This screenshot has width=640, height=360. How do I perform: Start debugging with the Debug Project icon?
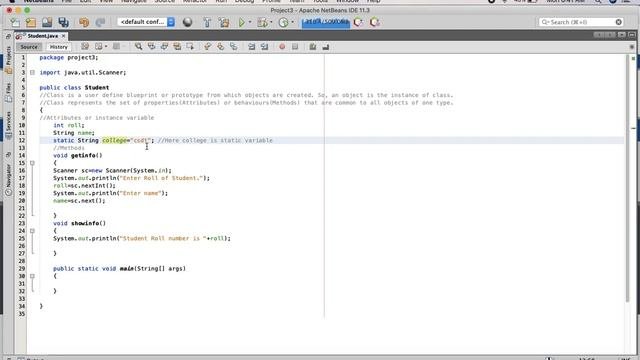point(262,22)
